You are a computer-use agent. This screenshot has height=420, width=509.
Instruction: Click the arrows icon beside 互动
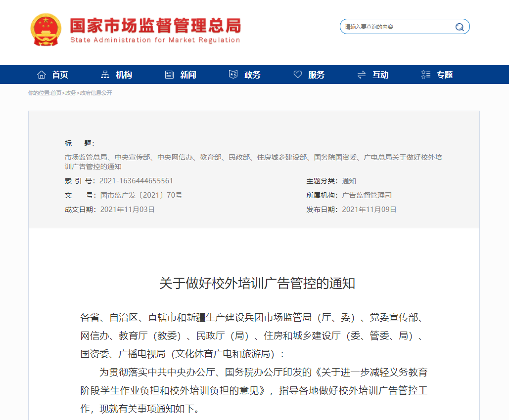point(362,74)
